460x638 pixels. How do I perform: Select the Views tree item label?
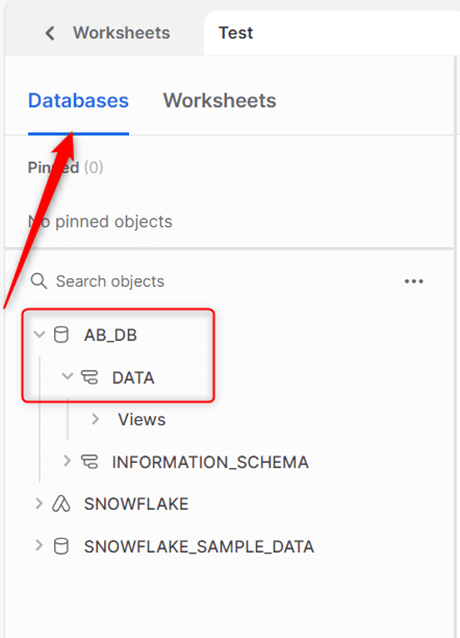tap(142, 420)
